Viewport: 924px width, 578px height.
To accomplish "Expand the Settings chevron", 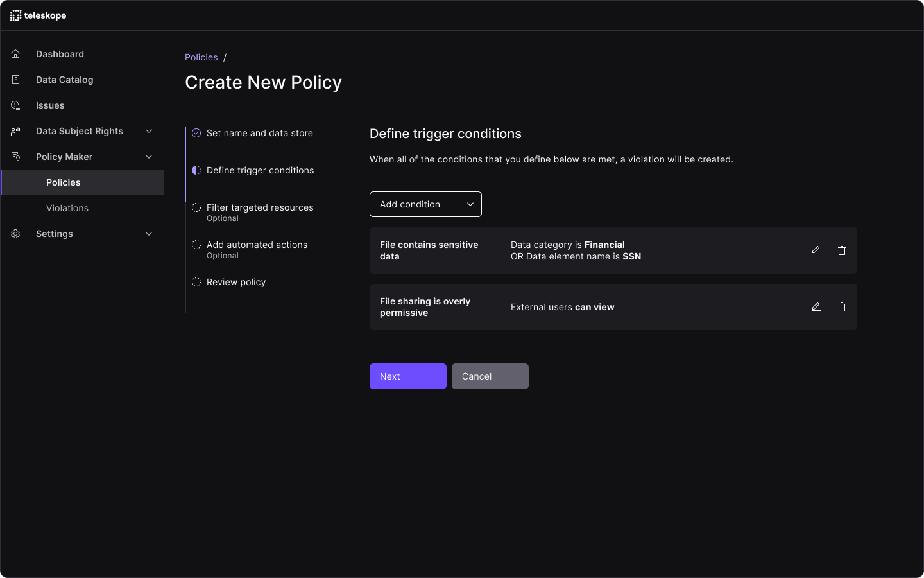I will click(x=149, y=234).
